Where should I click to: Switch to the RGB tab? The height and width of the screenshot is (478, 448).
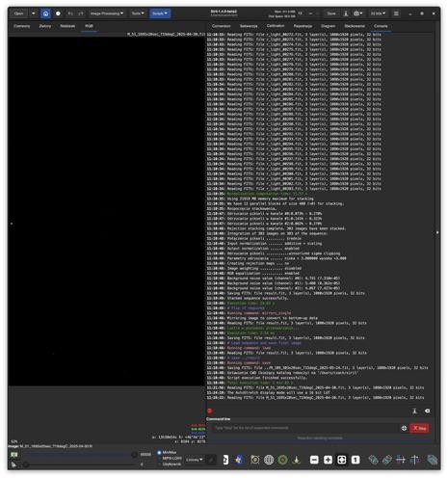point(89,26)
